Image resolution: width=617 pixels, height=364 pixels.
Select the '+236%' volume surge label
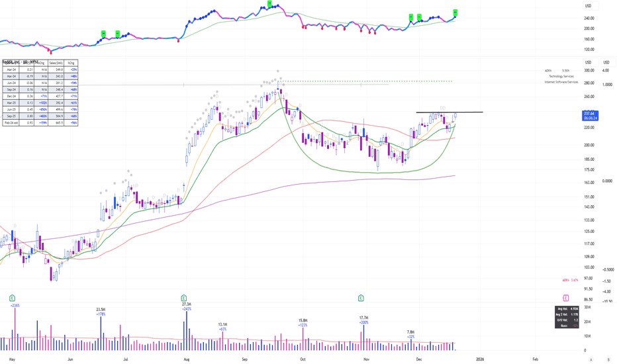(x=15, y=305)
